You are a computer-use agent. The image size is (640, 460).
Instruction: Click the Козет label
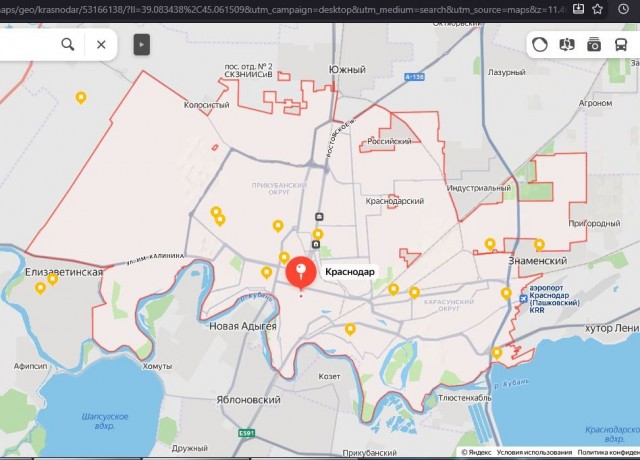point(329,376)
